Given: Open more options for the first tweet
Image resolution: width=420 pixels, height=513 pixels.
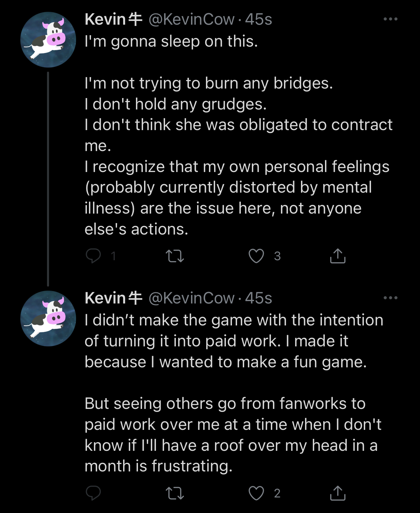Looking at the screenshot, I should click(391, 19).
